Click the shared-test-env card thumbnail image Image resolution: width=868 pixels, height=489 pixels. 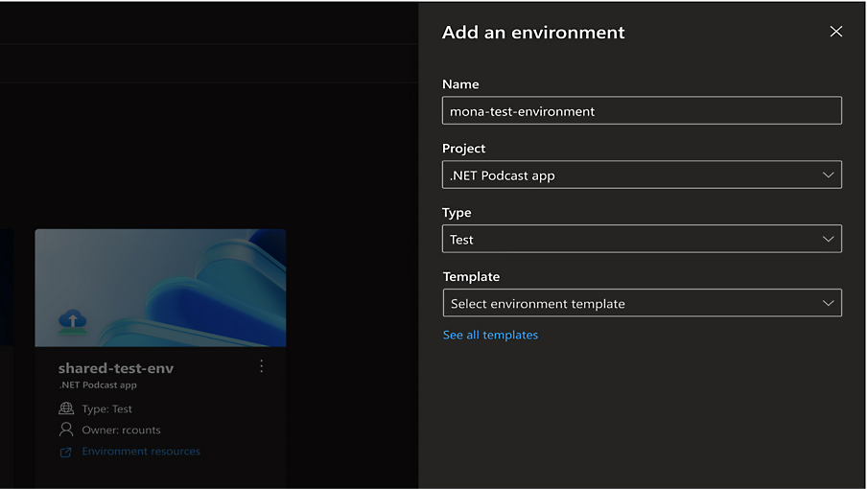(160, 288)
